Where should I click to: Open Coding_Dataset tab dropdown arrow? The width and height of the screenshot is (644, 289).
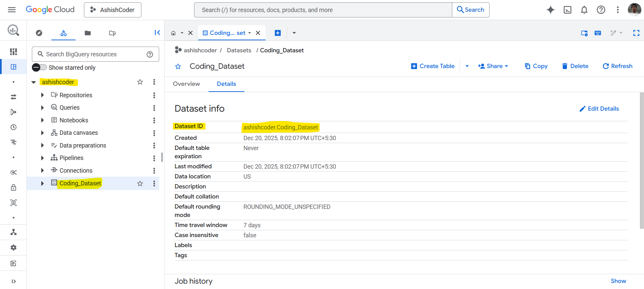pos(249,33)
